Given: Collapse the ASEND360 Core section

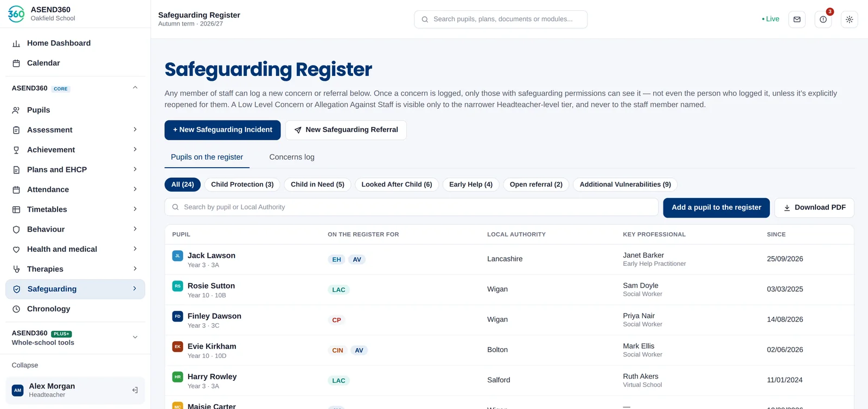Looking at the screenshot, I should [135, 88].
